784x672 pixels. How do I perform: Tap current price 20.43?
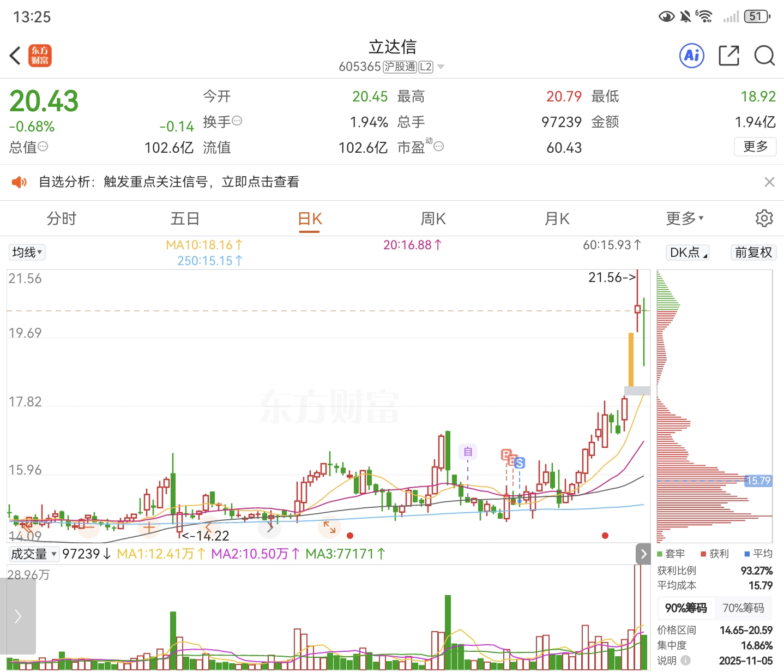click(x=44, y=101)
